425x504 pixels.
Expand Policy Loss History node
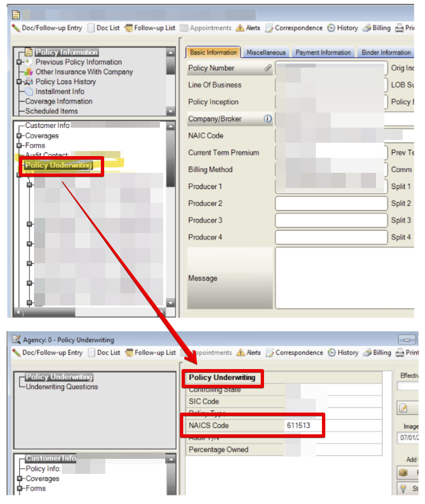pos(19,81)
